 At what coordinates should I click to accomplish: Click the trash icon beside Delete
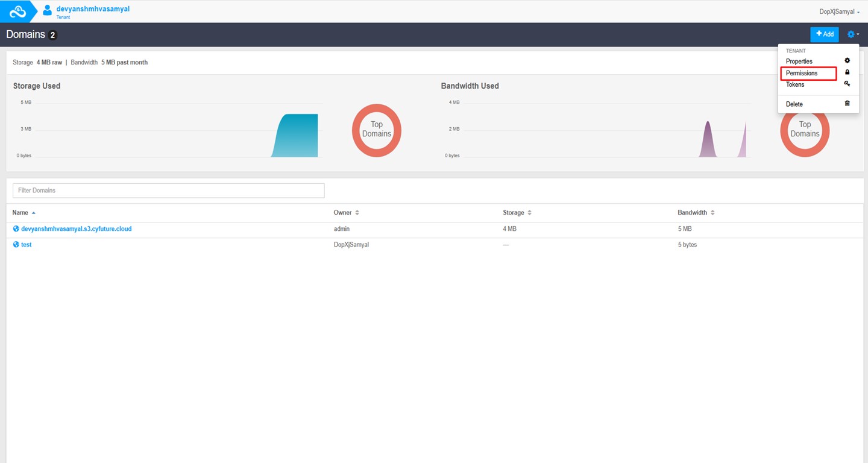tap(848, 104)
